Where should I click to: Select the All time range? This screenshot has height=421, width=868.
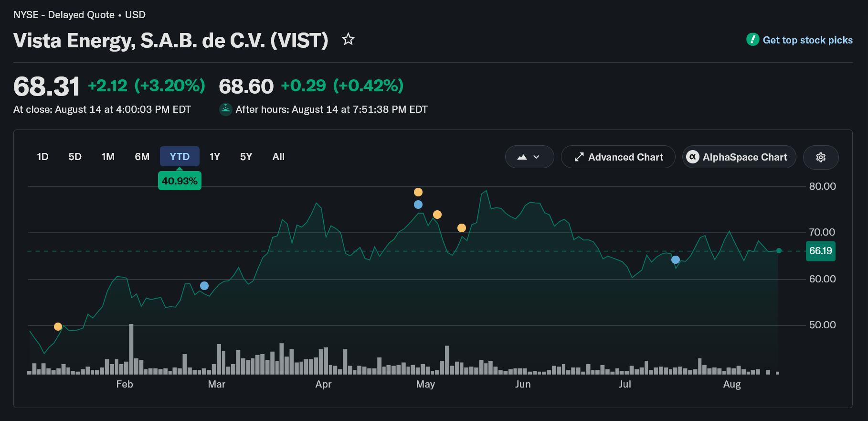pyautogui.click(x=278, y=157)
